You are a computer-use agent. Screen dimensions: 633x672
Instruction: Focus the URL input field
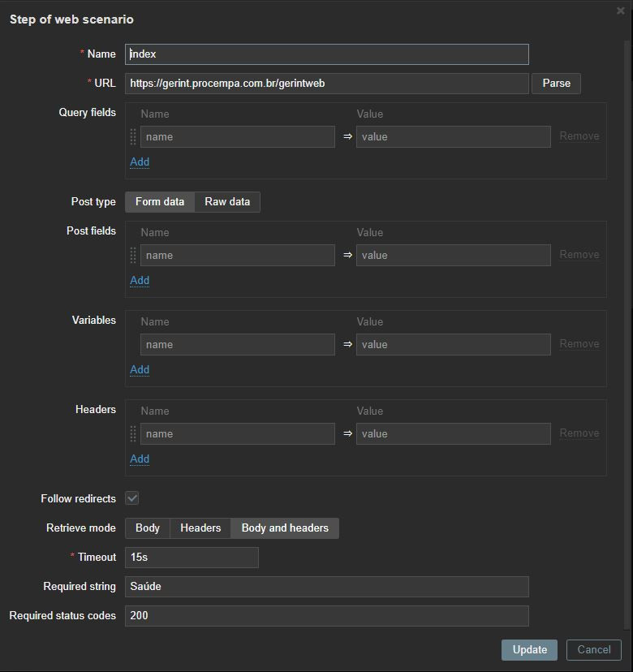326,84
